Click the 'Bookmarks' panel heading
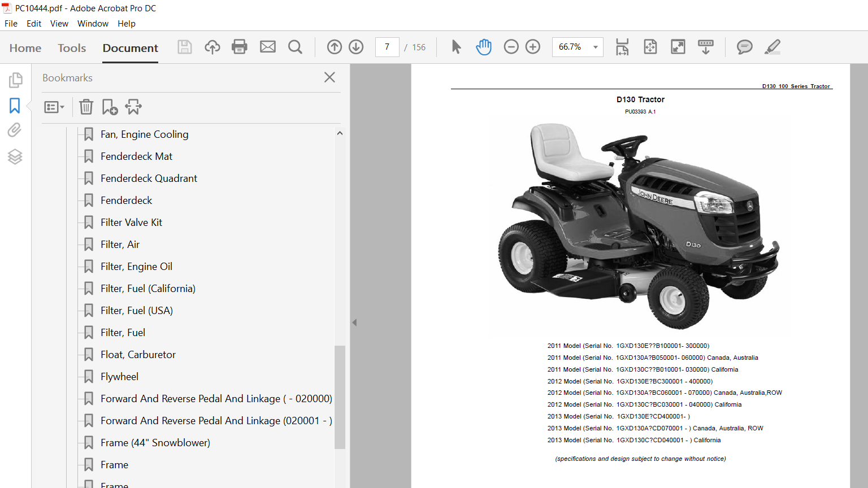The height and width of the screenshot is (488, 868). pos(67,78)
